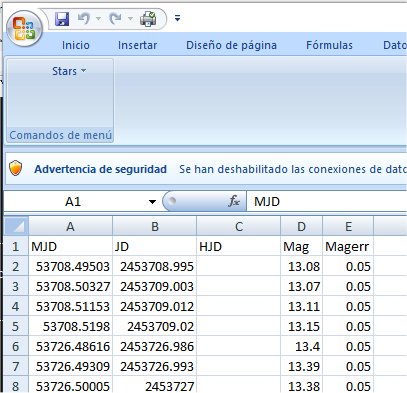The image size is (407, 393).
Task: Select cell D1 containing Mag
Action: [x=301, y=247]
